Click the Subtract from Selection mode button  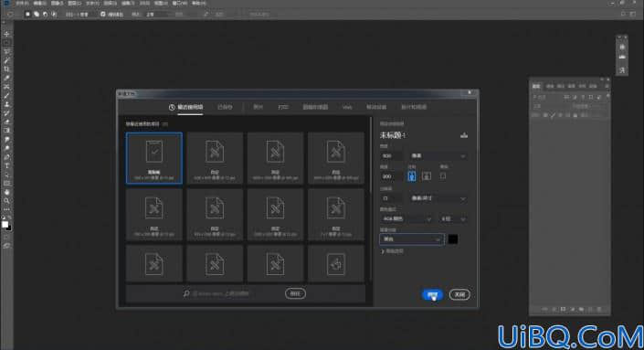[45, 14]
